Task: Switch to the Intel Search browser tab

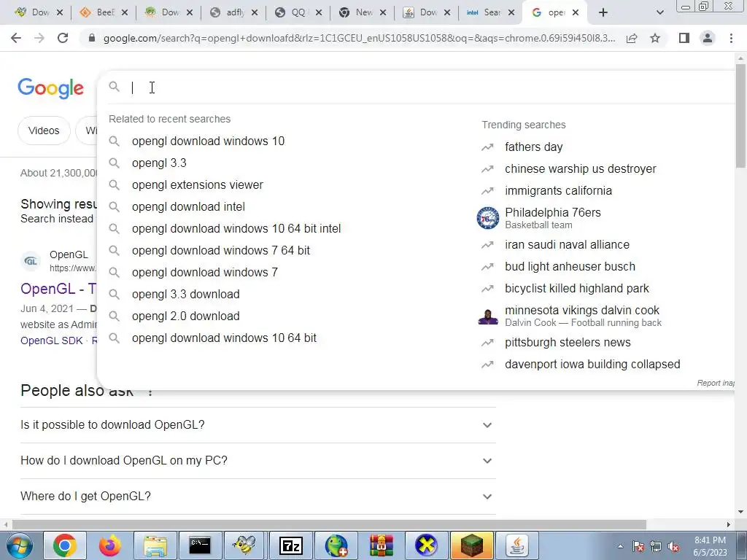Action: [x=489, y=13]
